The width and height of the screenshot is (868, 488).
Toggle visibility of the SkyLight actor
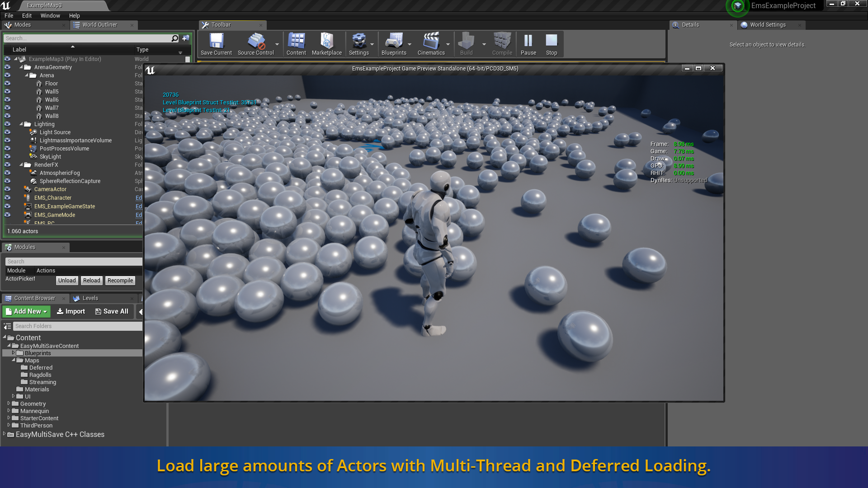click(7, 157)
